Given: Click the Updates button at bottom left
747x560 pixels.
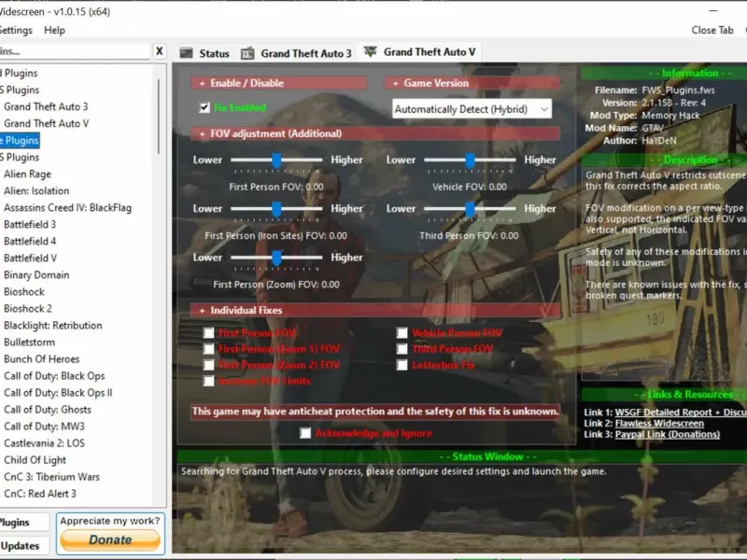Looking at the screenshot, I should coord(22,546).
